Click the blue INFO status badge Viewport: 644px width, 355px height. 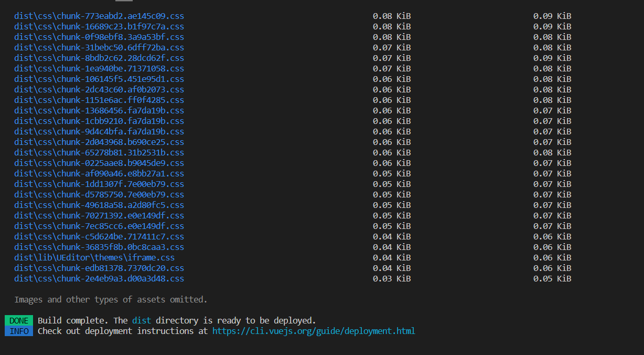pos(19,331)
